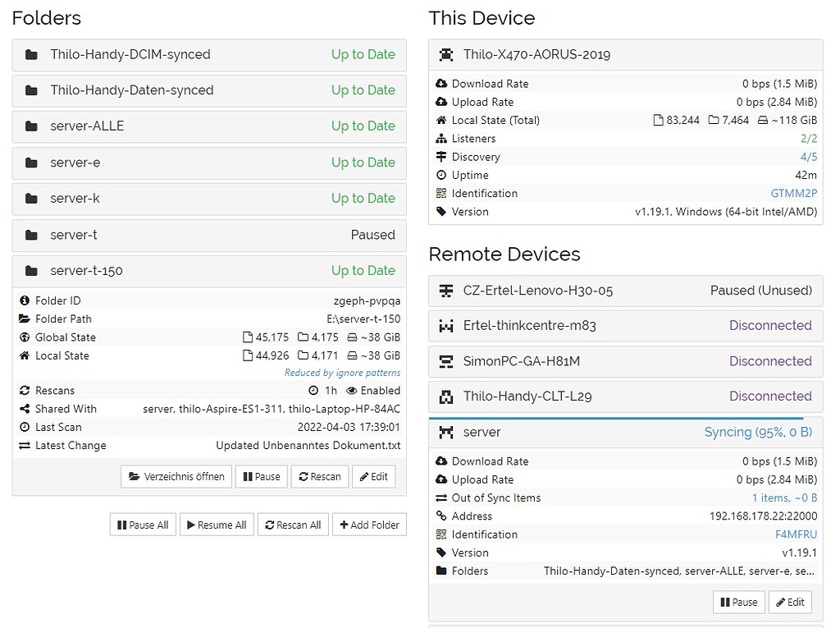
Task: Click the Syncing 95% progress label for server
Action: click(x=758, y=432)
